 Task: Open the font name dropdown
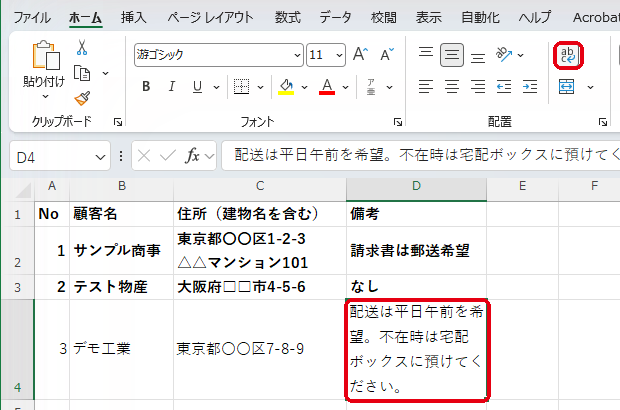point(298,55)
